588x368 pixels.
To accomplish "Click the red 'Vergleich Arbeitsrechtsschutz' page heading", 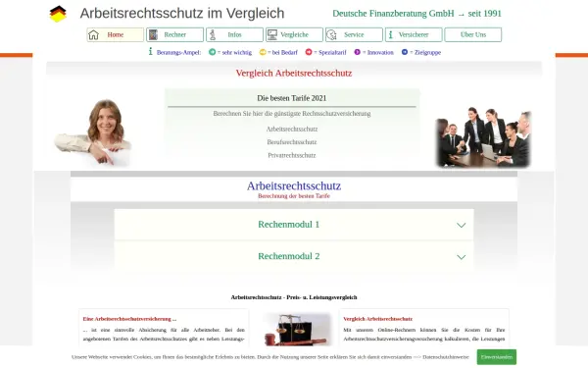I will click(x=294, y=74).
